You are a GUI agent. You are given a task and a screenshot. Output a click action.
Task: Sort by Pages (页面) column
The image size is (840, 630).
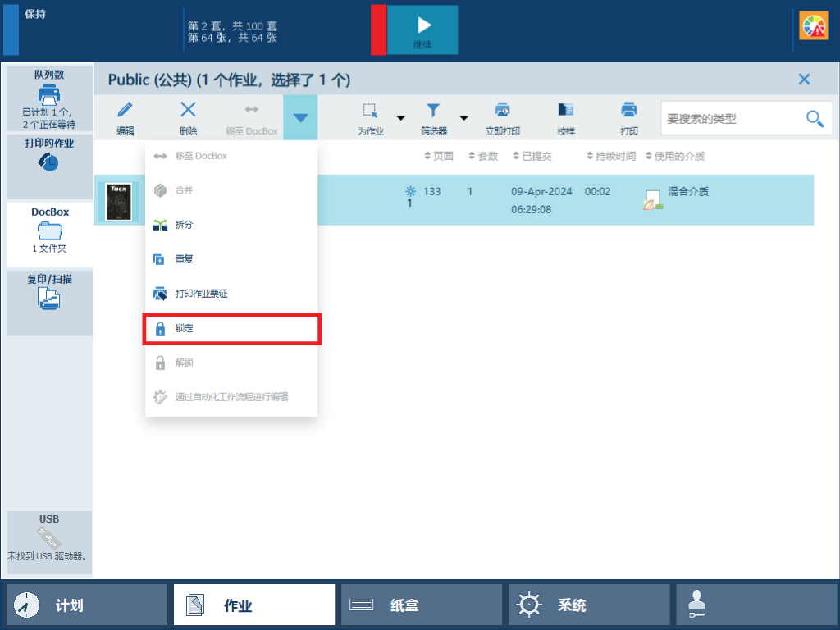(439, 156)
